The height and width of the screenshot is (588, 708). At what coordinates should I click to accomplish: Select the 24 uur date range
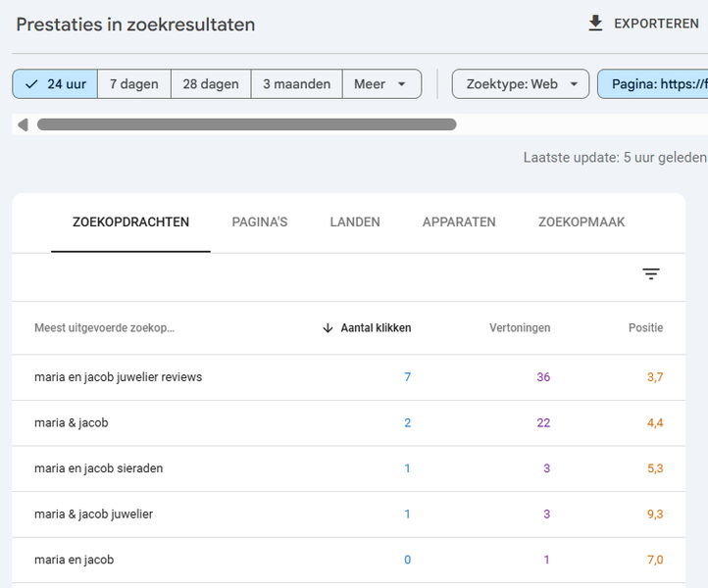click(x=56, y=84)
